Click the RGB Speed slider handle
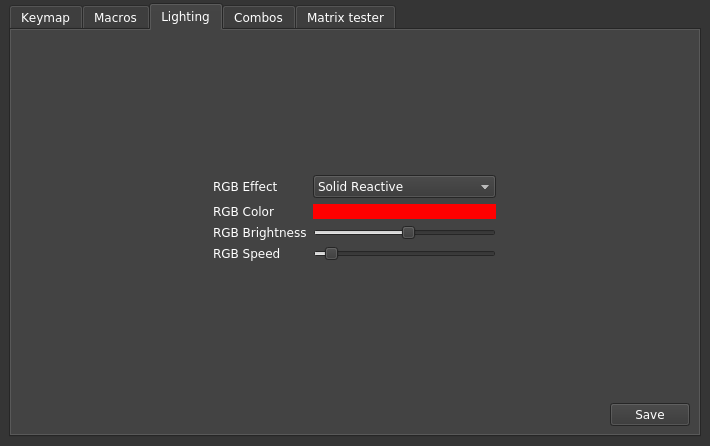The height and width of the screenshot is (446, 710). tap(331, 254)
